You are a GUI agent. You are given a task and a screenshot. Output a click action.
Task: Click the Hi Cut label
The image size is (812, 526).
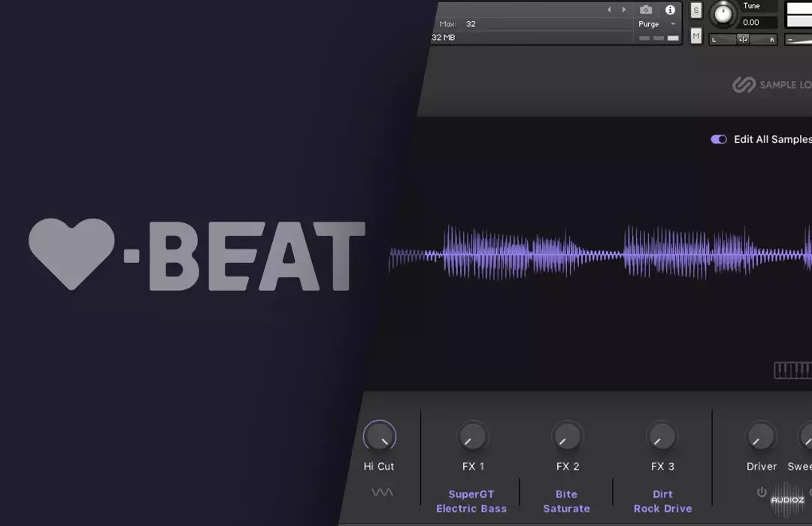tap(378, 467)
